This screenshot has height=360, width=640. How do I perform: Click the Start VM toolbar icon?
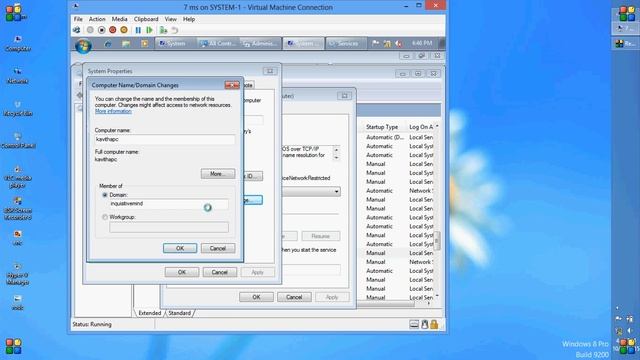click(x=90, y=30)
